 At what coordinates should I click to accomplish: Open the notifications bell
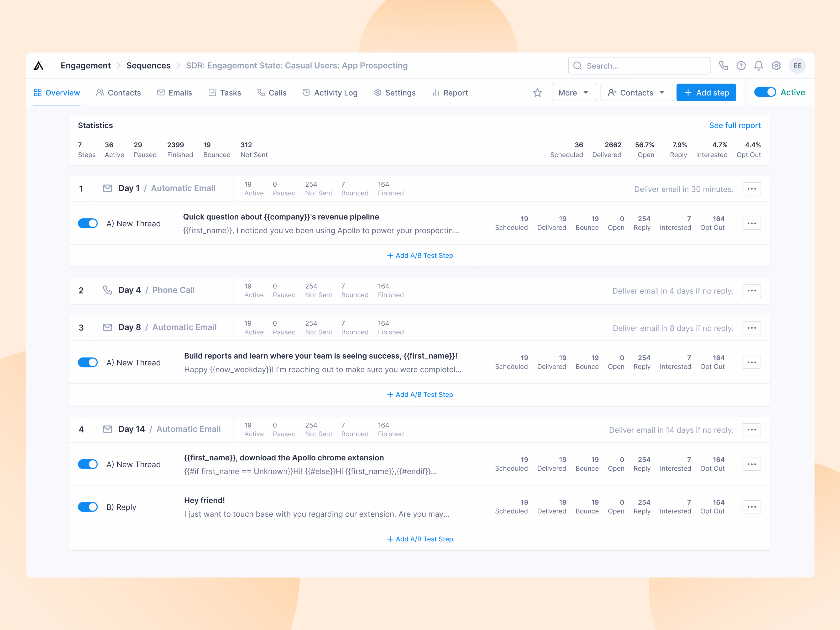click(758, 66)
